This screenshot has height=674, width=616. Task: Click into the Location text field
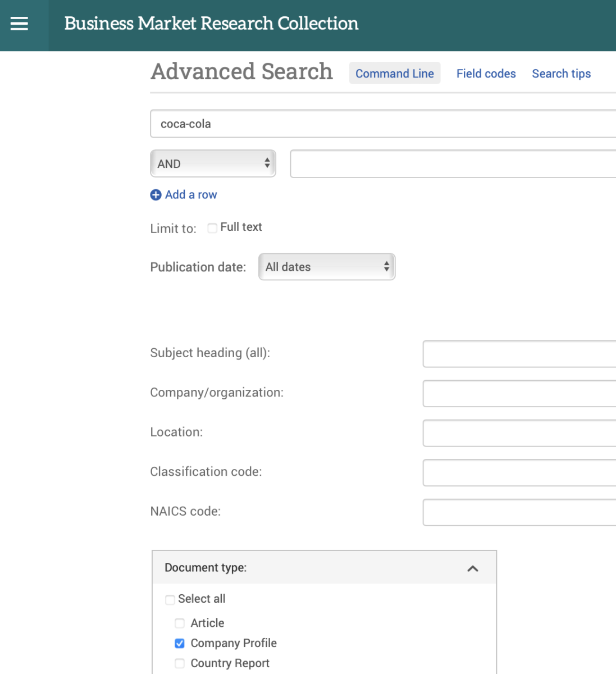click(x=519, y=433)
